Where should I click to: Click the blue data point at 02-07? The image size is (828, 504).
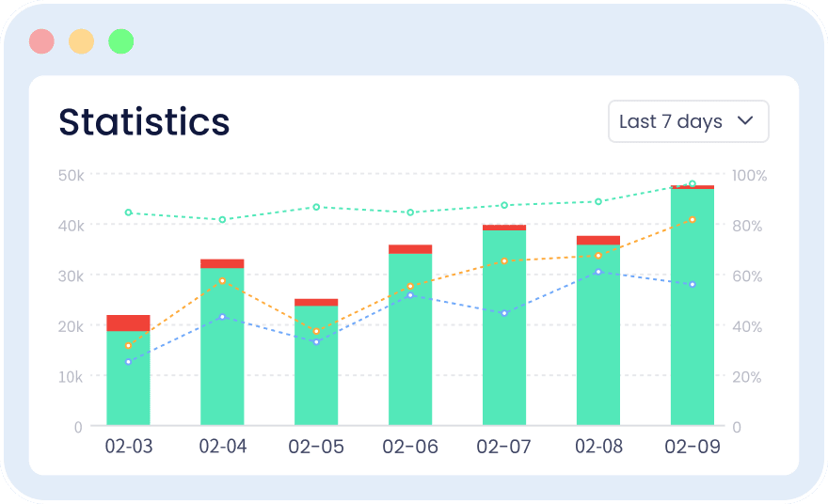tap(504, 313)
